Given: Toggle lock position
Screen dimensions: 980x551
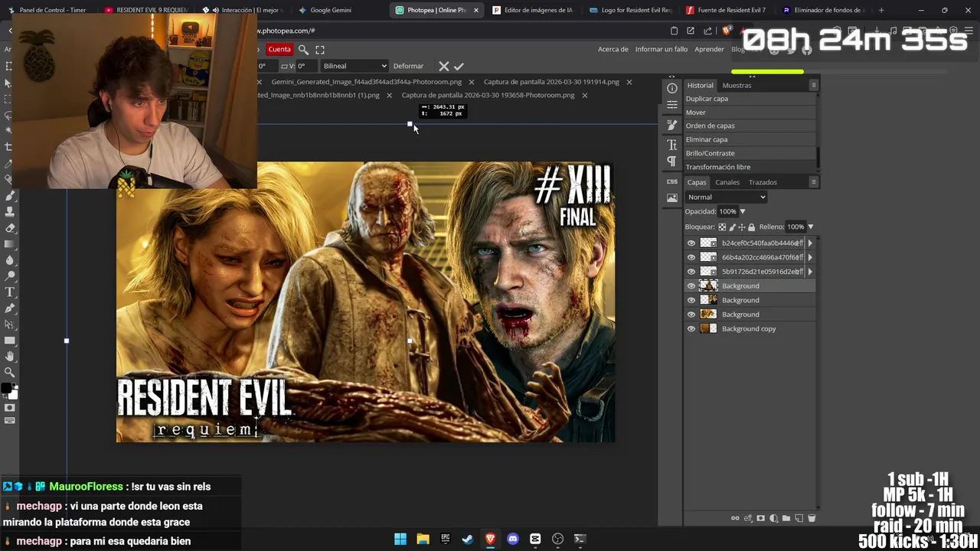Looking at the screenshot, I should 741,227.
